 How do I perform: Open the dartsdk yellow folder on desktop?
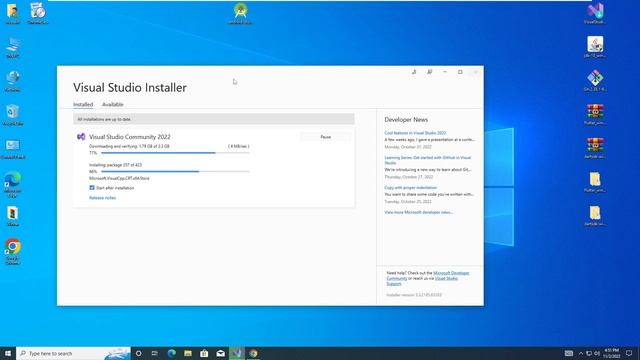point(595,216)
